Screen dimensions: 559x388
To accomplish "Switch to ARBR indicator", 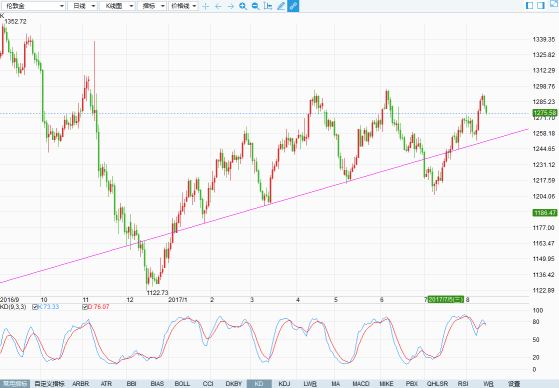I will [x=81, y=384].
